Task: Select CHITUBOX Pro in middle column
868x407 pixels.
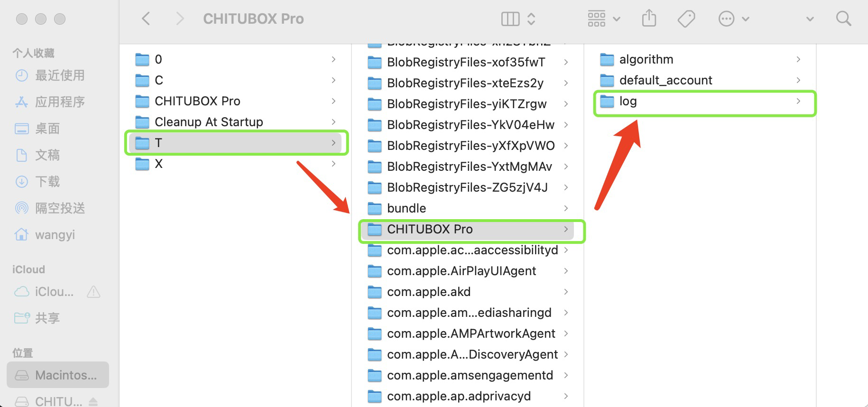Action: click(x=468, y=229)
